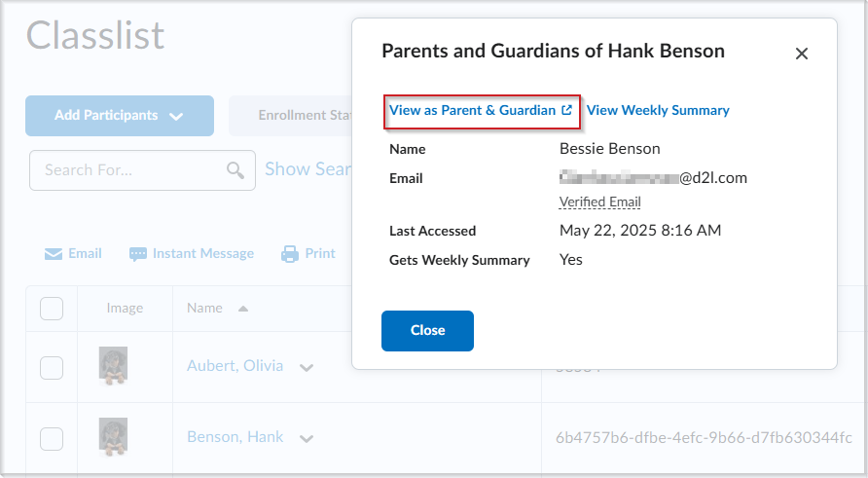
Task: Click the Email envelope icon
Action: pyautogui.click(x=54, y=254)
